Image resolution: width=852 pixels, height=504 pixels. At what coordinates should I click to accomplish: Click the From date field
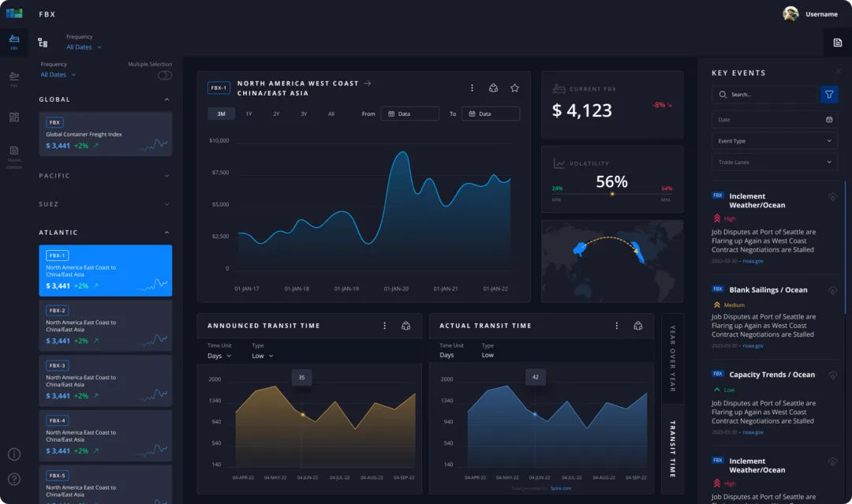click(409, 114)
